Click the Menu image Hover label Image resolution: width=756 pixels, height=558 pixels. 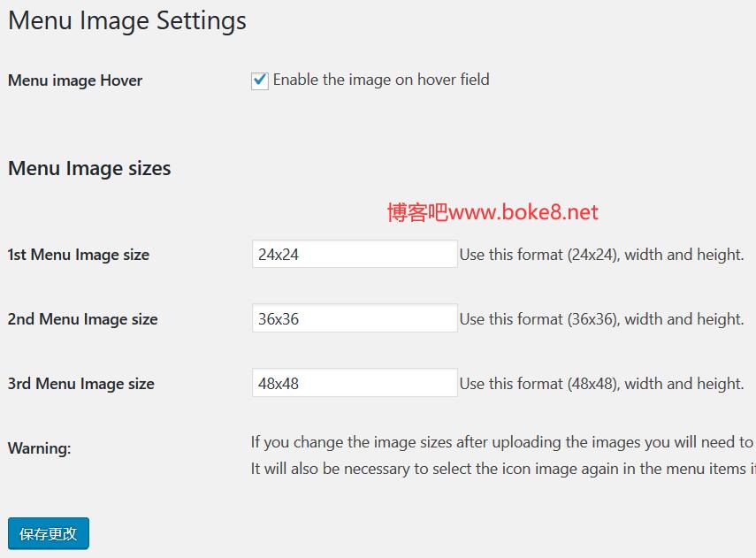75,80
